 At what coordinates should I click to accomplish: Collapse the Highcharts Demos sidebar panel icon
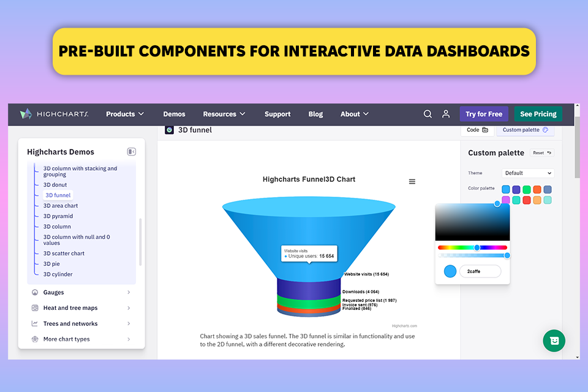click(x=132, y=151)
